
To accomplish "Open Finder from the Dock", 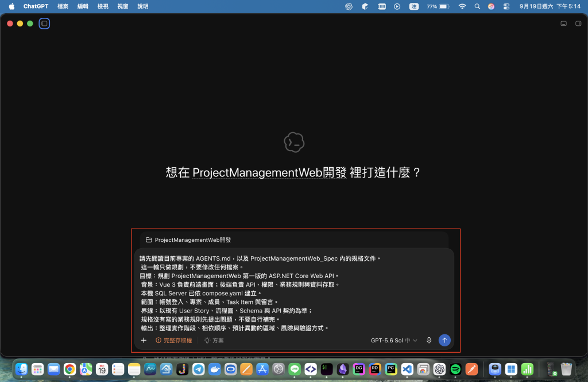I will pos(21,369).
